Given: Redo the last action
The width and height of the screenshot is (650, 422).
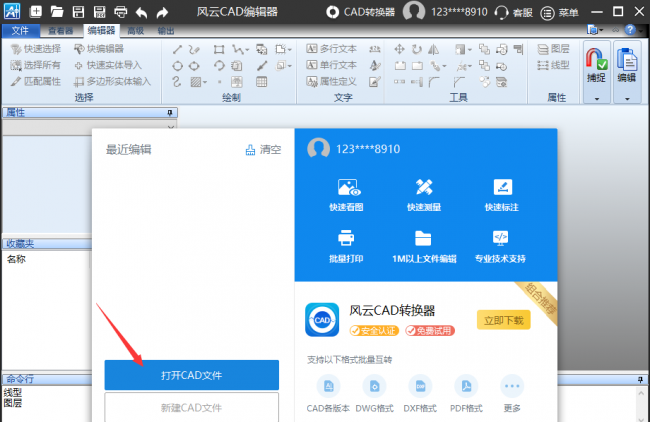Looking at the screenshot, I should (162, 12).
